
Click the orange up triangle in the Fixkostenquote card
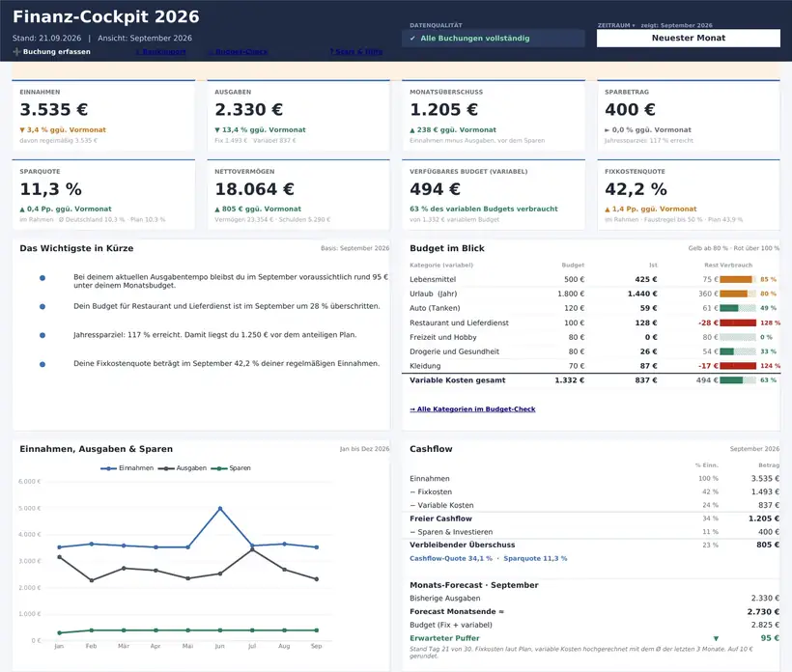point(608,209)
